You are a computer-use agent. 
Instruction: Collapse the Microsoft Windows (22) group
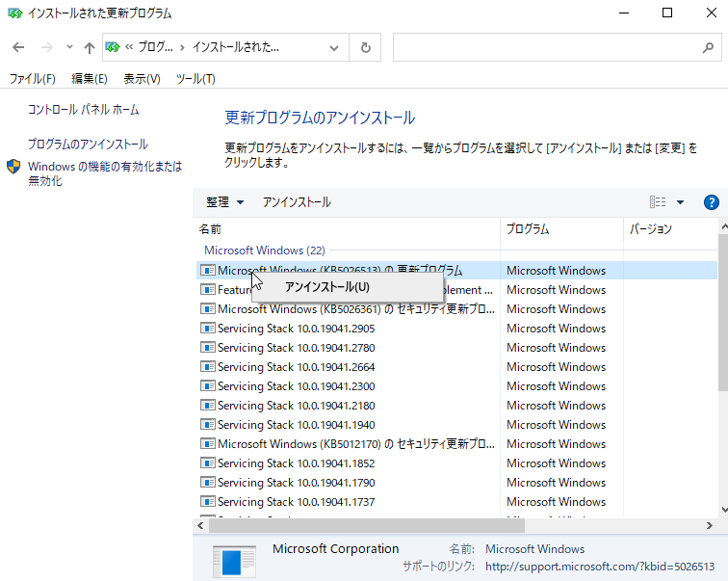click(x=265, y=251)
